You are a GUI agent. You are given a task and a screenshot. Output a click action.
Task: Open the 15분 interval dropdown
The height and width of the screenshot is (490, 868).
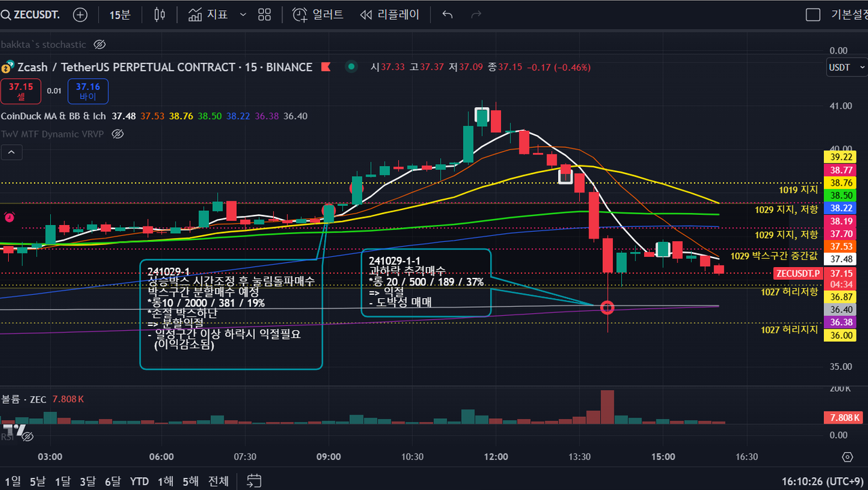pos(120,14)
